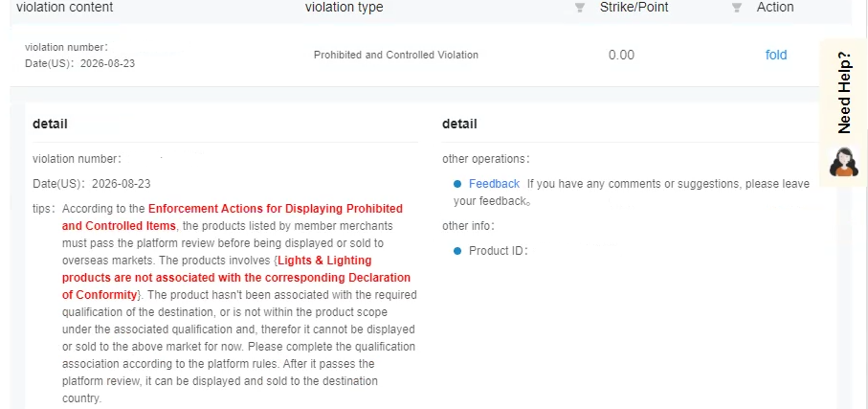This screenshot has height=409, width=868.
Task: Select the violation content column header
Action: click(65, 8)
